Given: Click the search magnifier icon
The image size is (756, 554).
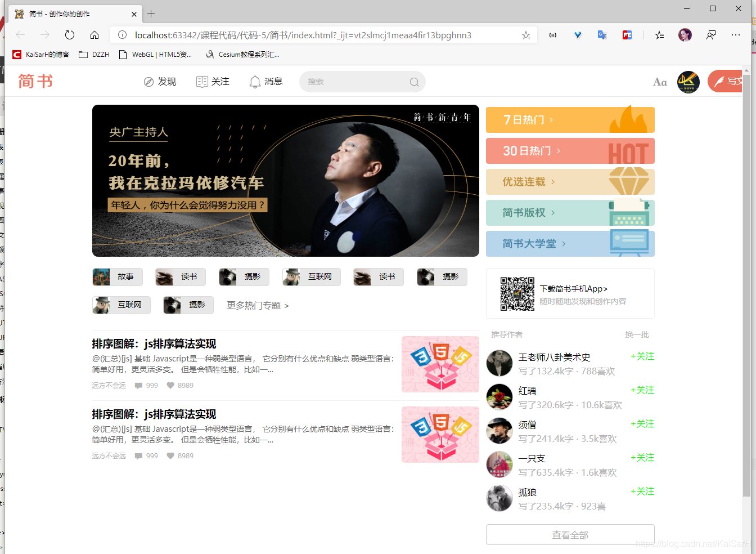Looking at the screenshot, I should (x=414, y=82).
